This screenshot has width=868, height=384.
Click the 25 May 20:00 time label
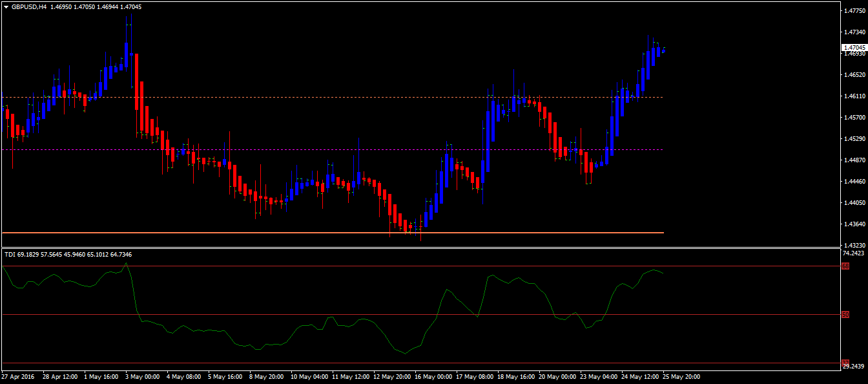[682, 376]
